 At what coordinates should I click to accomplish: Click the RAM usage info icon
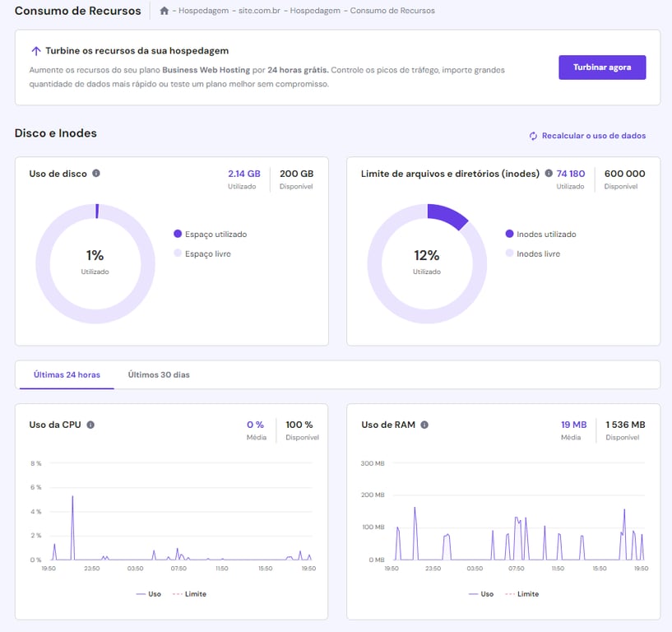424,425
